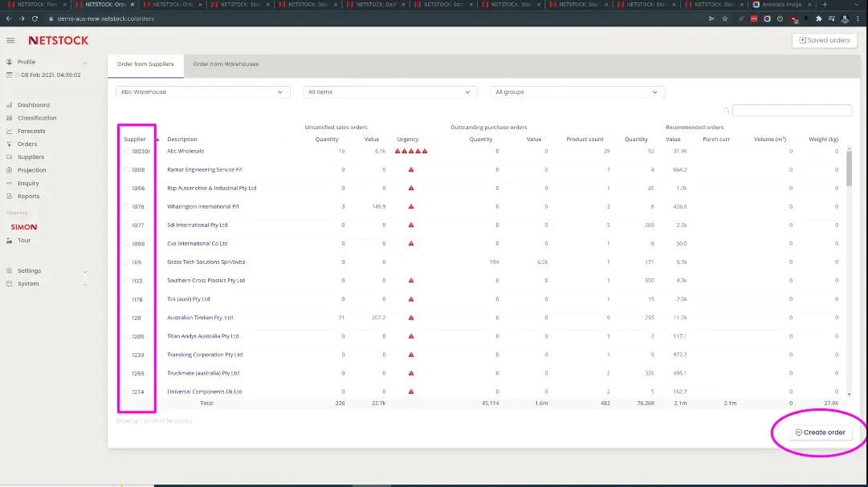
Task: Select checkbox for supplier 1205
Action: coord(127,336)
